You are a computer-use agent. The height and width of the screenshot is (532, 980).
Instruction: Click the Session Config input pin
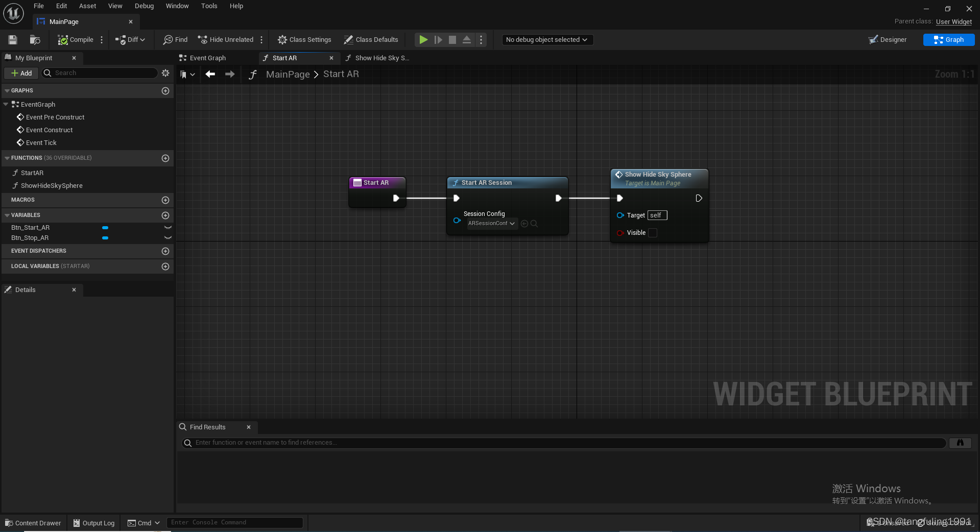coord(457,221)
